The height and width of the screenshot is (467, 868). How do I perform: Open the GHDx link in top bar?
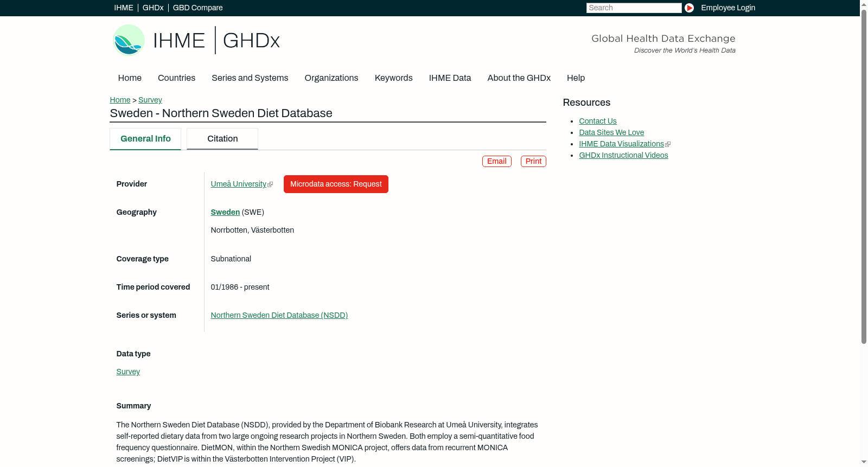(153, 8)
